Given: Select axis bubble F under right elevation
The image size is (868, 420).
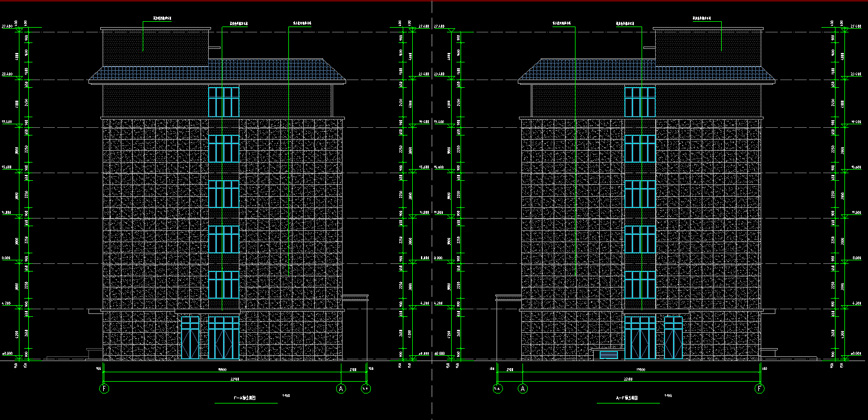Looking at the screenshot, I should click(761, 389).
